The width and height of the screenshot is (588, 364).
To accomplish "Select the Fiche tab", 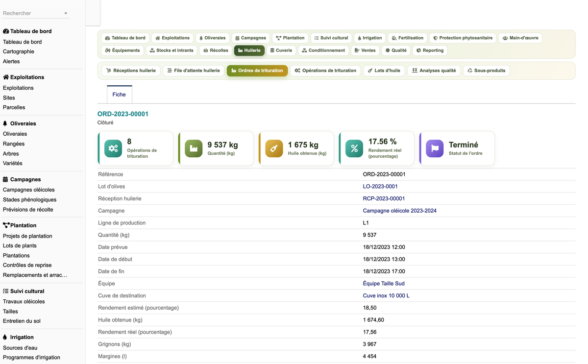I will (x=119, y=95).
